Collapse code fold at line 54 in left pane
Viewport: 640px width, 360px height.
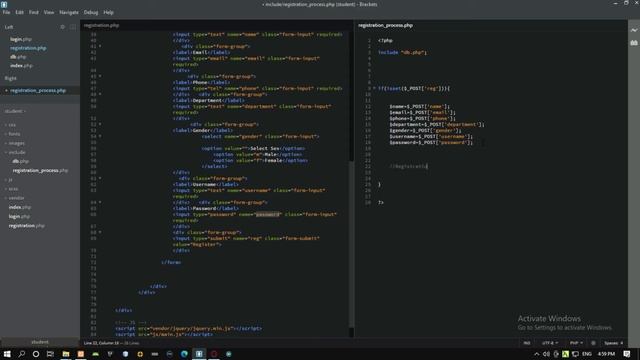[100, 136]
